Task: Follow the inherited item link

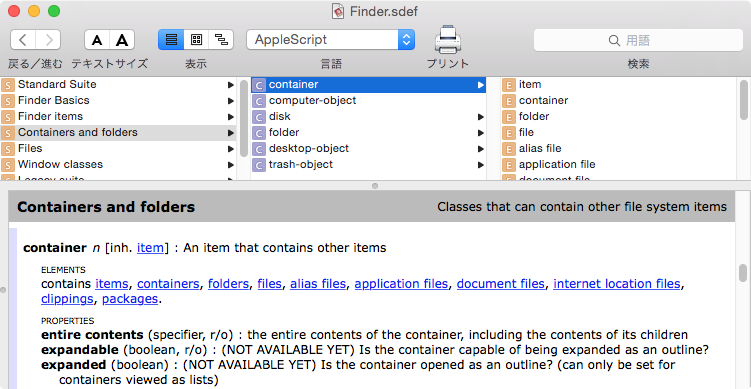Action: (x=150, y=248)
